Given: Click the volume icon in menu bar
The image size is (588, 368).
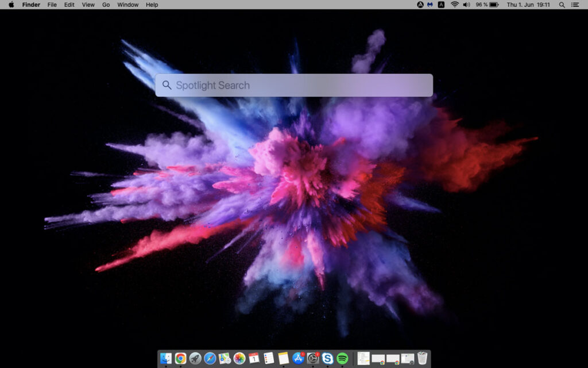Looking at the screenshot, I should click(x=466, y=5).
